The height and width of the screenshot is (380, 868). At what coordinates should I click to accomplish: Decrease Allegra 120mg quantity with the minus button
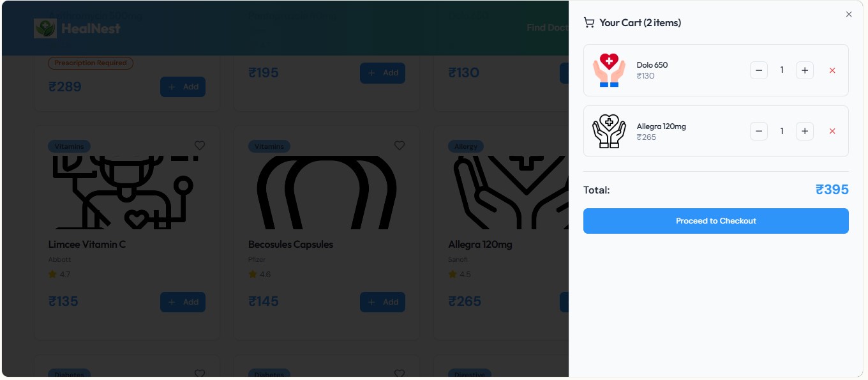pos(759,131)
